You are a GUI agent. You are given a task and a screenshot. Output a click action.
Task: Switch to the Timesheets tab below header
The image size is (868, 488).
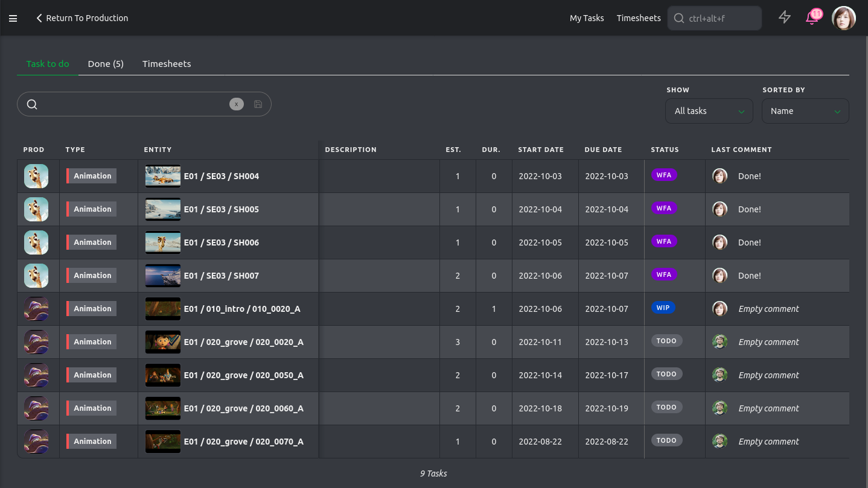(167, 64)
